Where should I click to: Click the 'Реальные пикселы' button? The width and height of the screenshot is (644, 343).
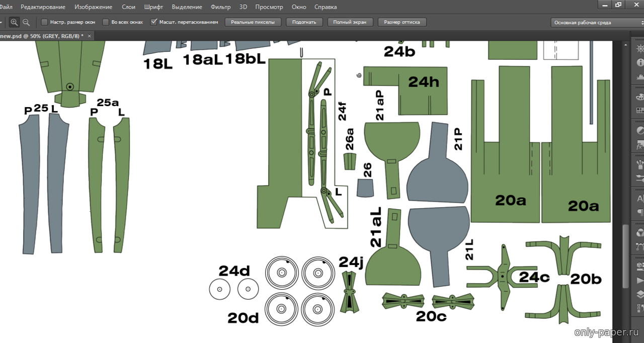(253, 22)
